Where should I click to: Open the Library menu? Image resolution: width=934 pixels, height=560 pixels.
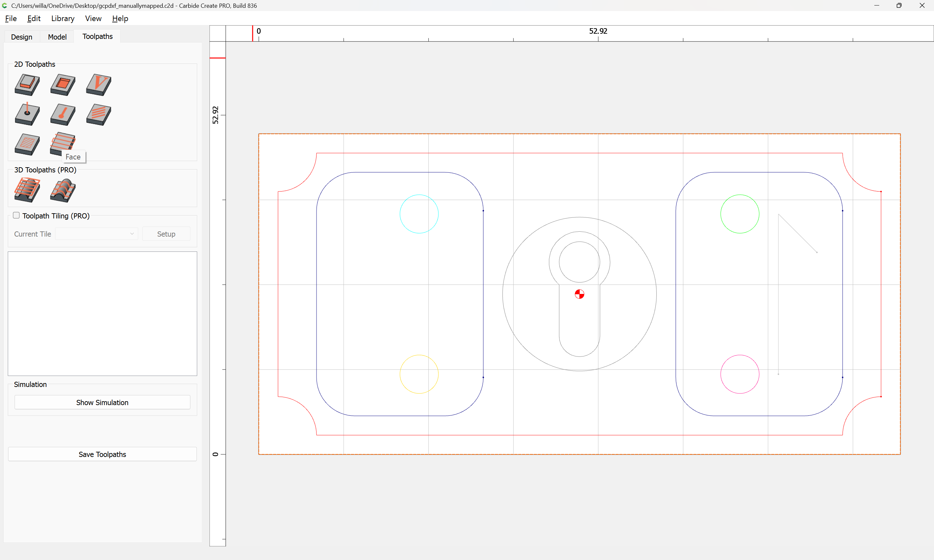tap(63, 18)
